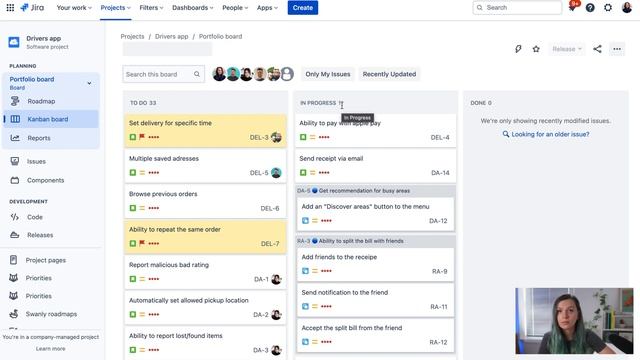Viewport: 640px width, 360px height.
Task: Open the Set delivery for specific time card
Action: coord(205,131)
